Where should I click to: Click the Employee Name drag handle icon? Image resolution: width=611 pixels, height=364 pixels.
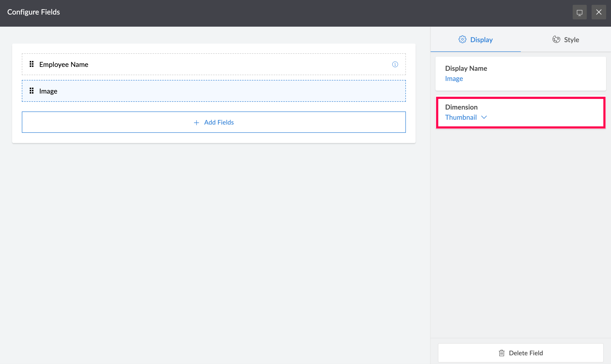click(32, 64)
